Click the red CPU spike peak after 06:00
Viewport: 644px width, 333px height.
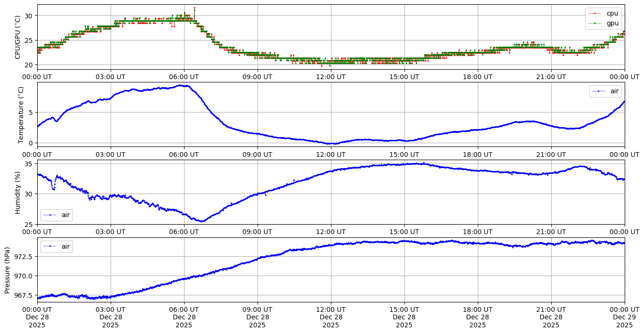(194, 8)
